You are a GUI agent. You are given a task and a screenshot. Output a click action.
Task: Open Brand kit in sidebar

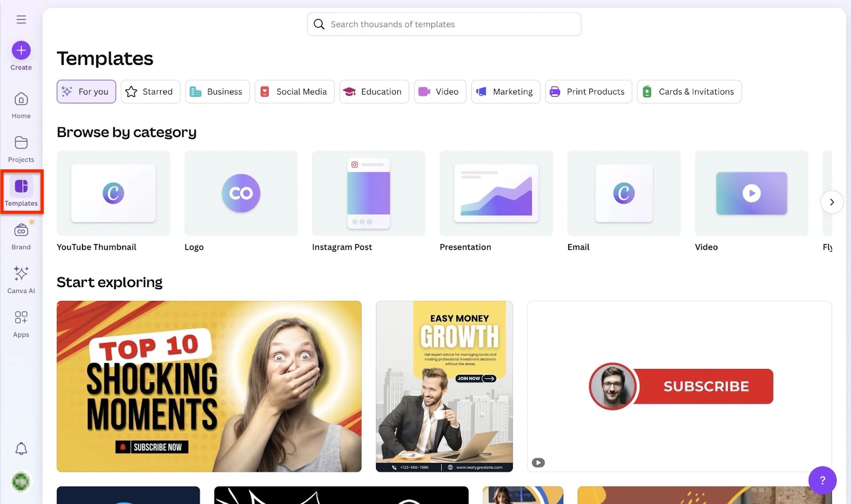21,237
